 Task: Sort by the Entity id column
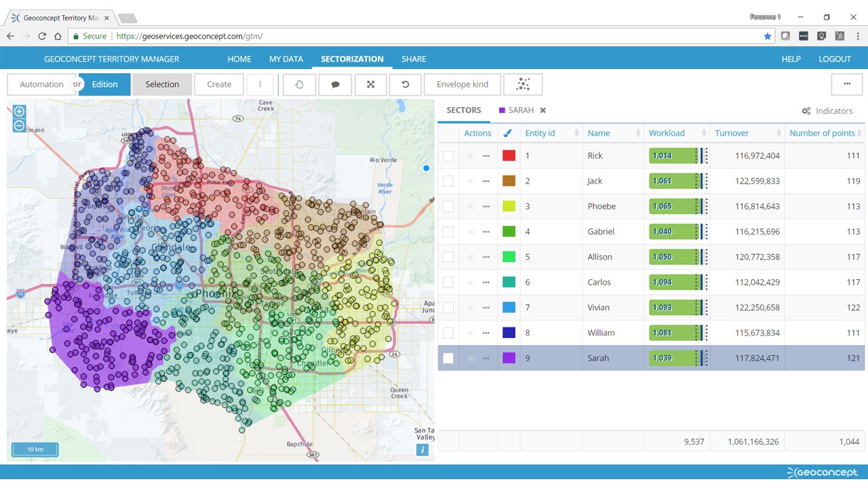pos(551,133)
